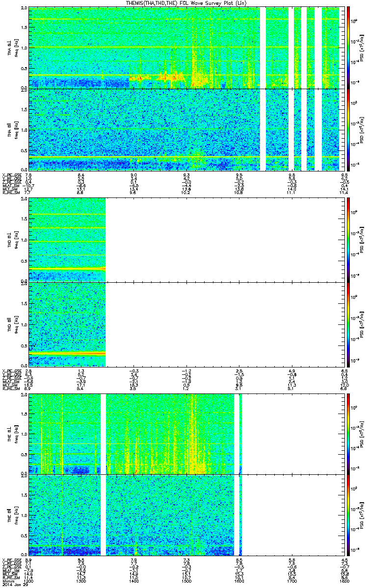
Task: Click the PSD units label beside THA BII
Action: (x=362, y=130)
